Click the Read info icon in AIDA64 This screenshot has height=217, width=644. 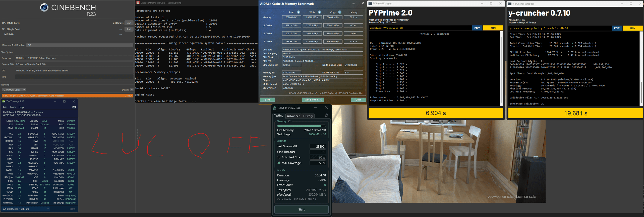pos(299,12)
